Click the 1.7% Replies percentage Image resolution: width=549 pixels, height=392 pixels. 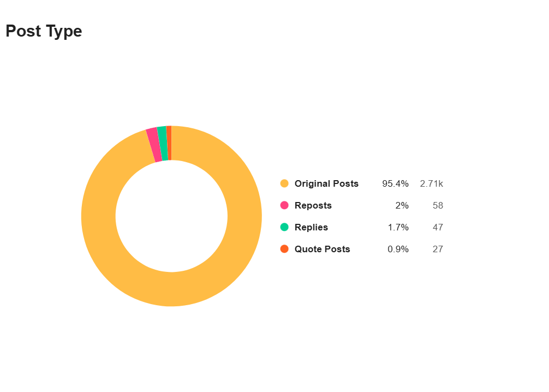tap(398, 227)
